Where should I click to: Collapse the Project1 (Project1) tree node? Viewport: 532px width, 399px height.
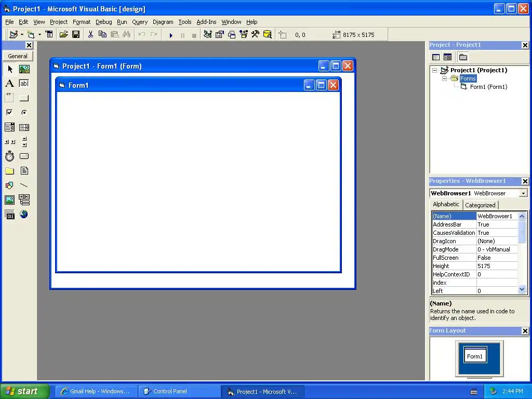(435, 71)
